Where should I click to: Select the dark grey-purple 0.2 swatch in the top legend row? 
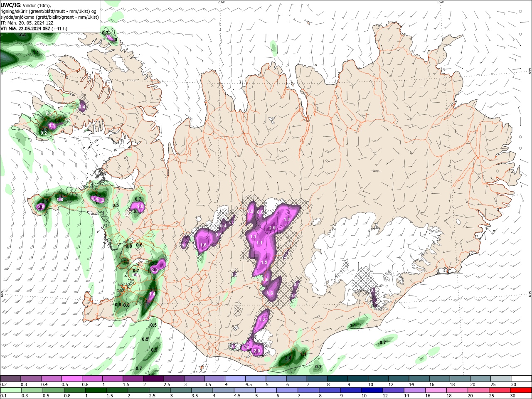10,378
